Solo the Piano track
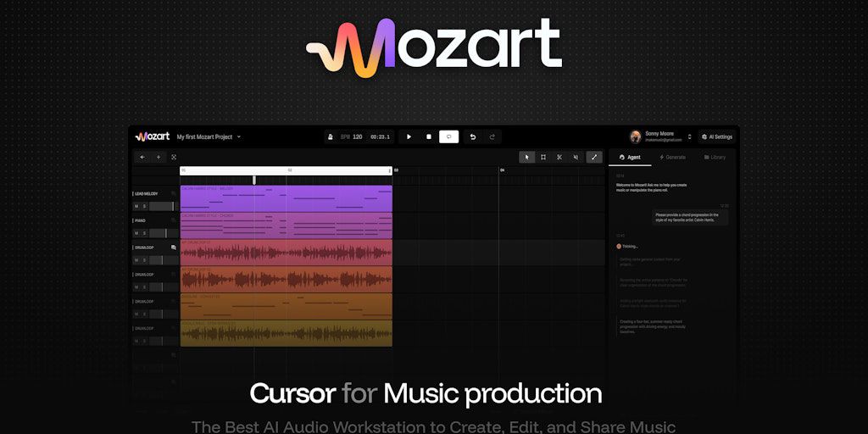 (144, 233)
